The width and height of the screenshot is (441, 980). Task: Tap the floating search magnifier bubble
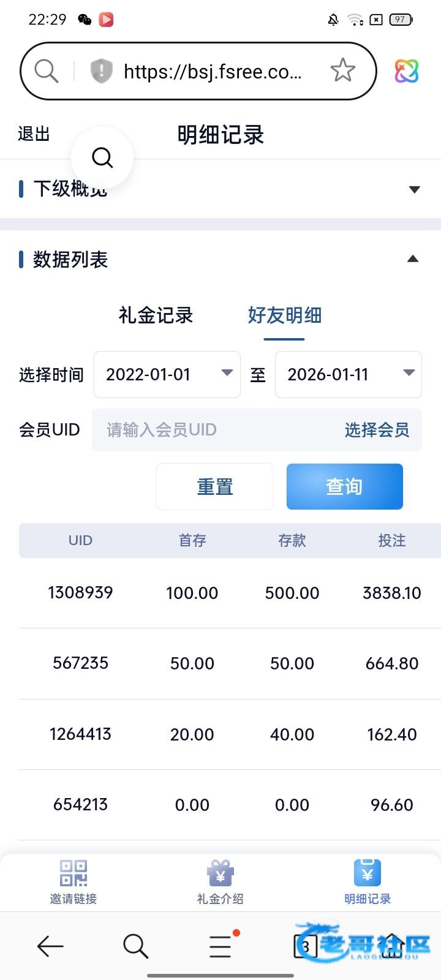pos(102,157)
